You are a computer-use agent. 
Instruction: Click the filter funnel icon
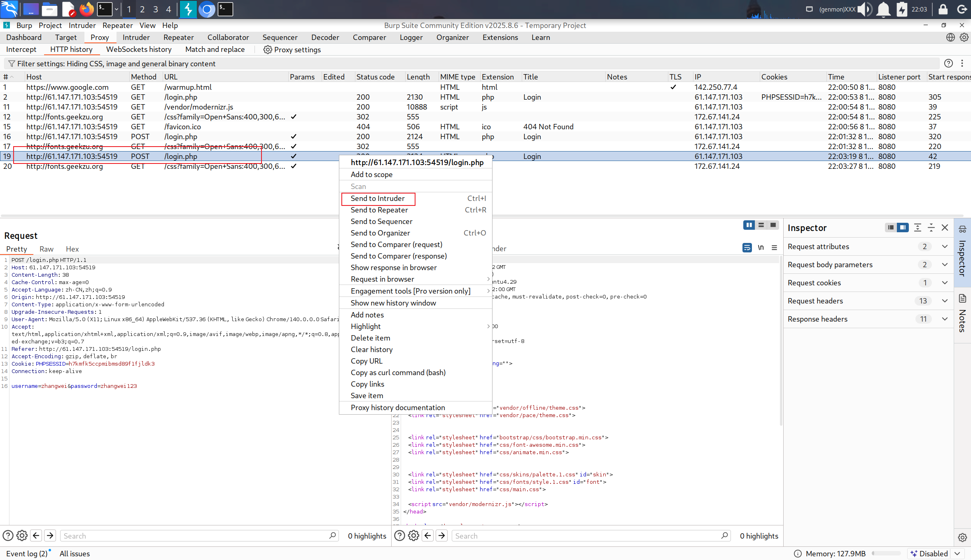tap(12, 63)
